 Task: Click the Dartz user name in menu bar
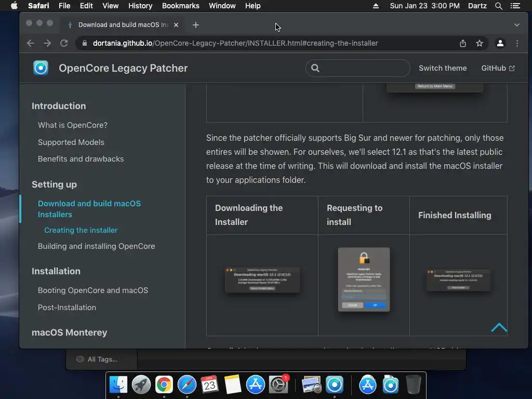[x=477, y=6]
